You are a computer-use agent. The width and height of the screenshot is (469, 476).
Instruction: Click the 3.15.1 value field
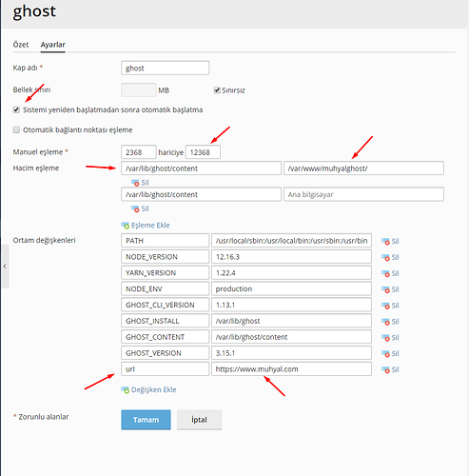[291, 353]
